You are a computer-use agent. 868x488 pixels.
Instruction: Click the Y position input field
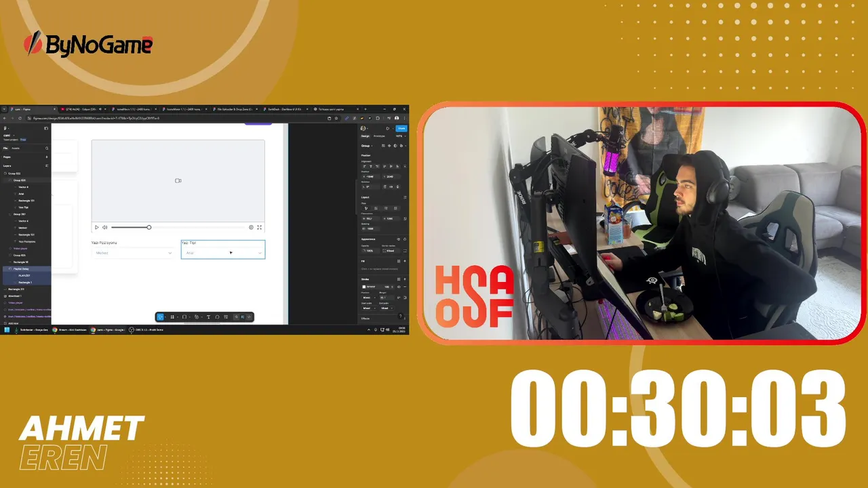[x=393, y=176]
